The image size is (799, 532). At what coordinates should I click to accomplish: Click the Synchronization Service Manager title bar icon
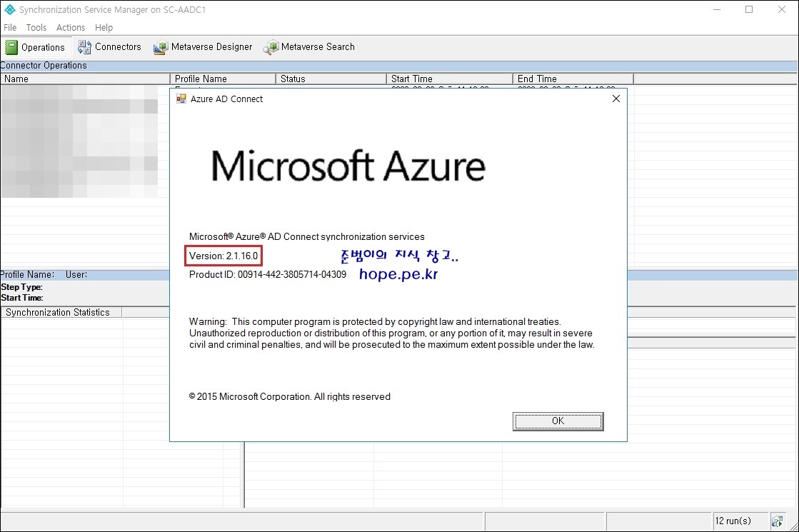[10, 10]
